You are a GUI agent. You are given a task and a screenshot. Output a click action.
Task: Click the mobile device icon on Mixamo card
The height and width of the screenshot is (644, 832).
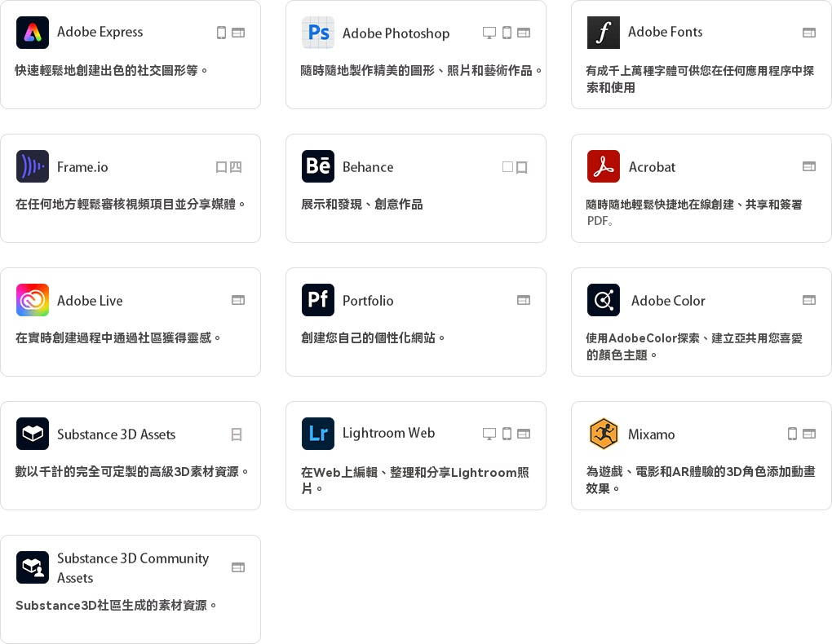(x=792, y=434)
